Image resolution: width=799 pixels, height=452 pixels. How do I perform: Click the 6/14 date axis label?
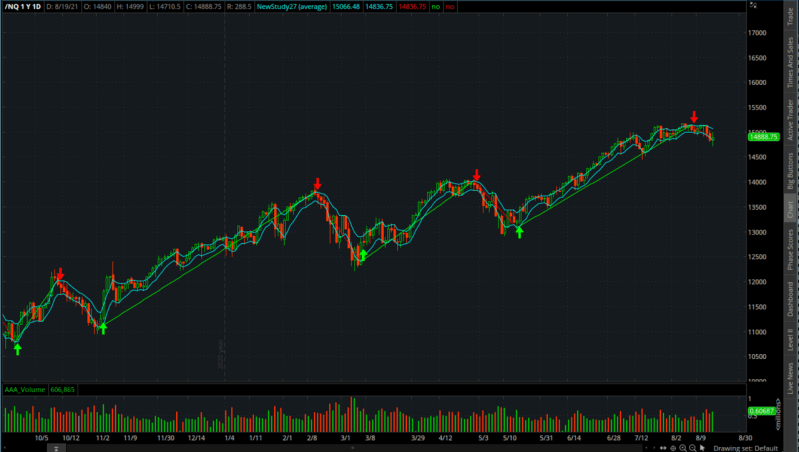pos(574,438)
